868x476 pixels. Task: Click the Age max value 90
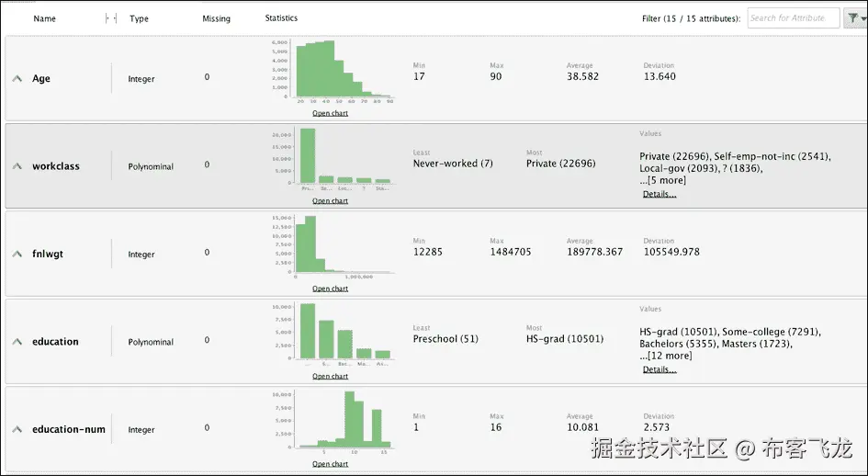coord(496,76)
